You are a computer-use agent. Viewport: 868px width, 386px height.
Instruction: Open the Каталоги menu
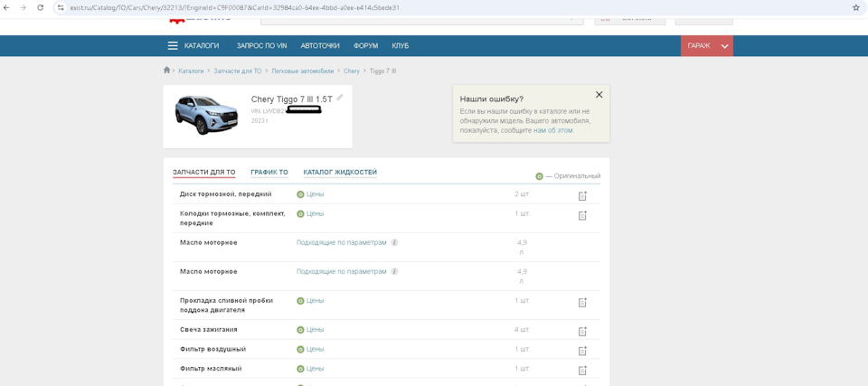pyautogui.click(x=202, y=46)
